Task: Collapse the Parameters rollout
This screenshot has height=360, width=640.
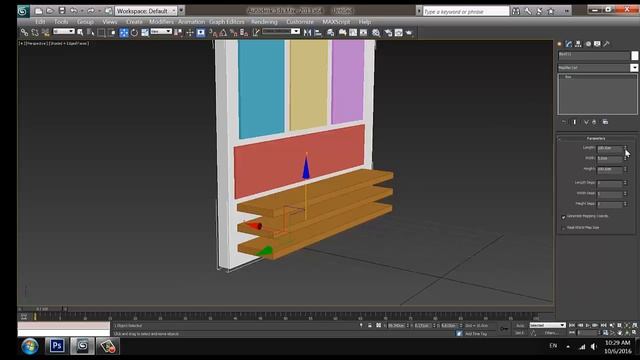Action: pos(596,138)
